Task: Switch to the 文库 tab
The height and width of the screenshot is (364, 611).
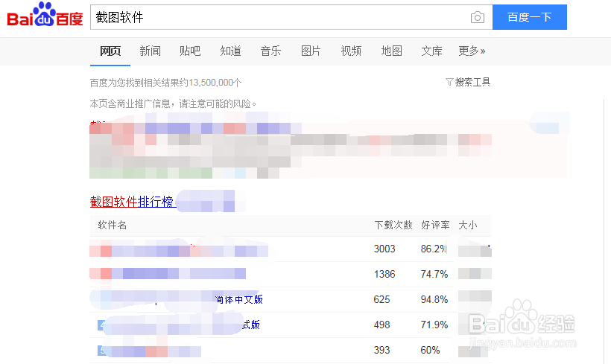Action: pos(431,51)
